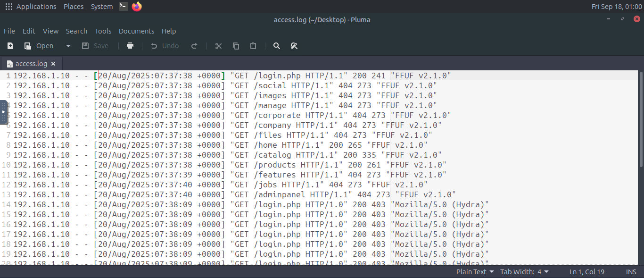Open the Edit menu

pos(29,31)
